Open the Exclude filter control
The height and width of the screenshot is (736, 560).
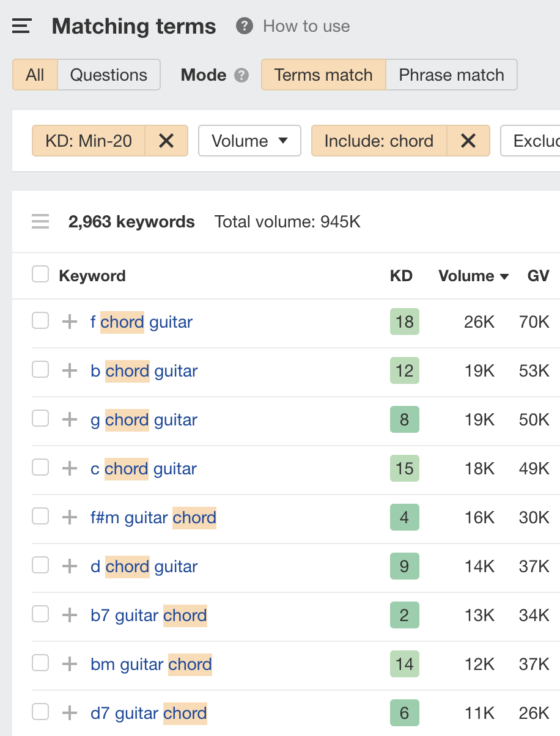point(537,141)
